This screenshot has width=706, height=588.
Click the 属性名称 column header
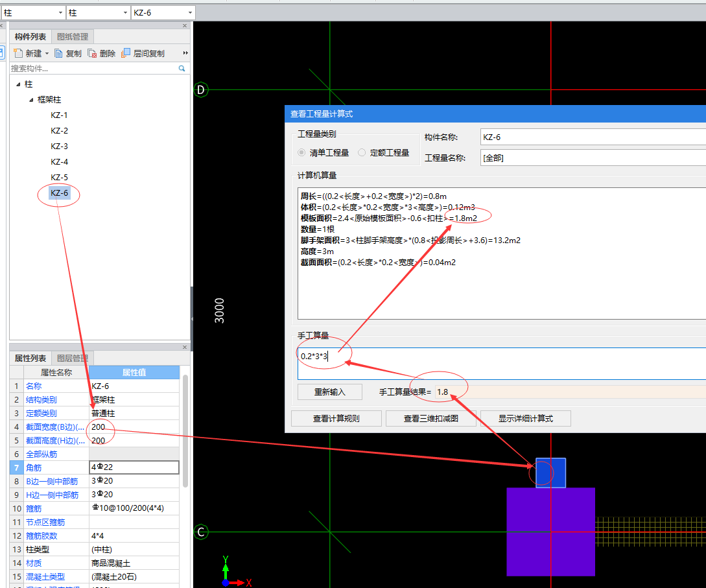coord(56,372)
